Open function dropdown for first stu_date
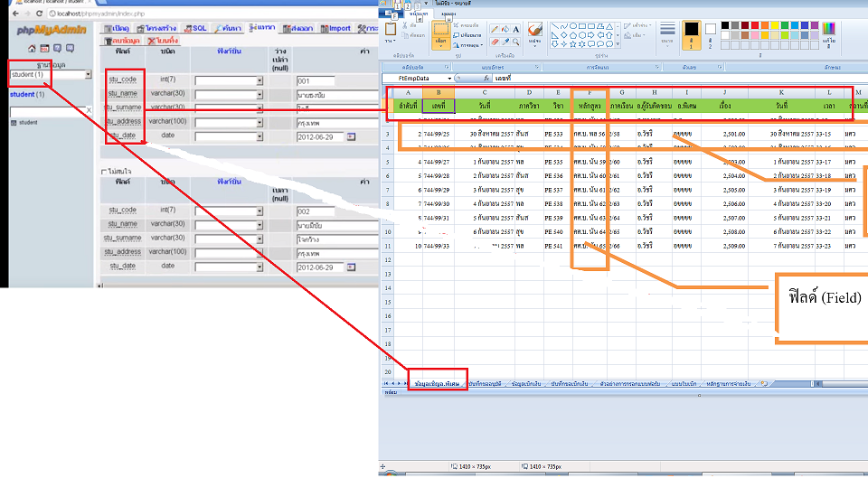The height and width of the screenshot is (478, 868). (259, 136)
